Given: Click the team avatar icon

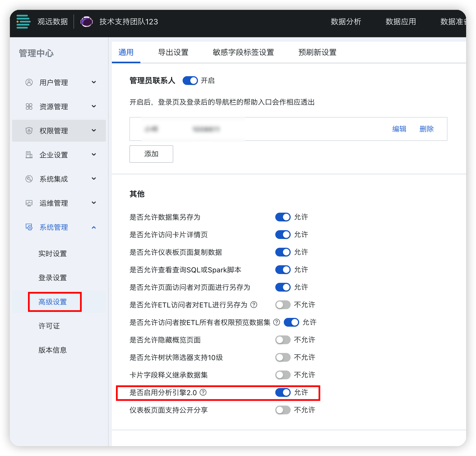Looking at the screenshot, I should coord(87,22).
